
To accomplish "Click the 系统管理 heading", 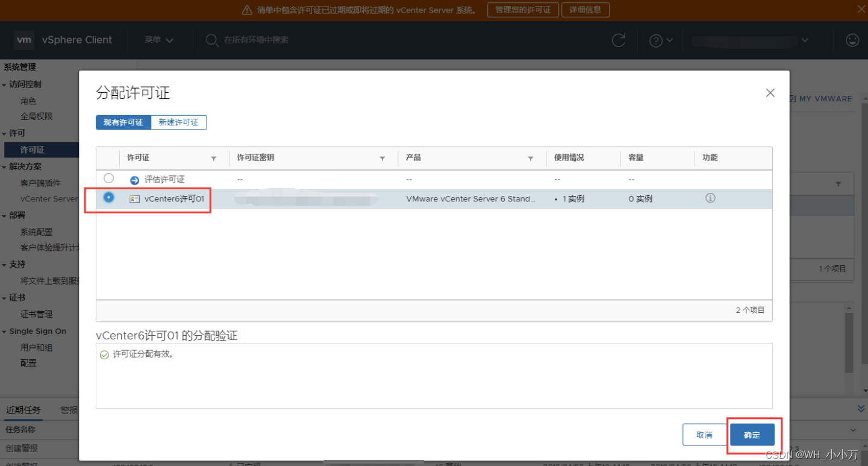I will point(20,68).
